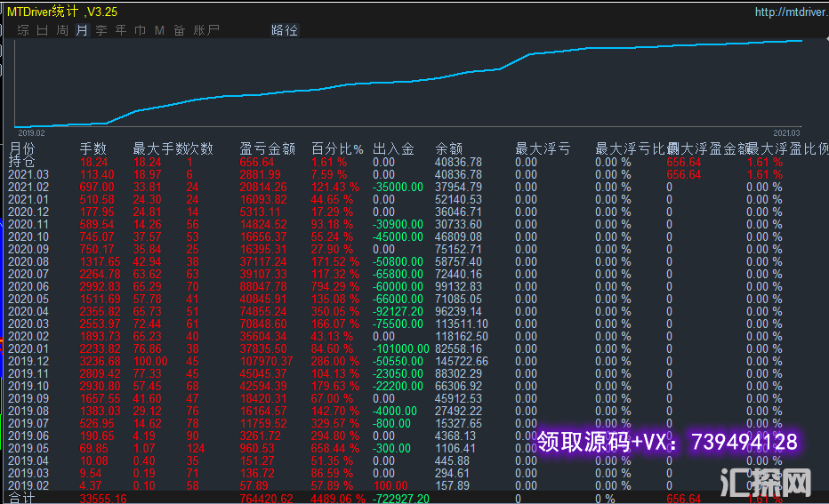Screen dimensions: 829x504
Task: Click deposit value 100.00 in 2019.02 row
Action: (390, 485)
